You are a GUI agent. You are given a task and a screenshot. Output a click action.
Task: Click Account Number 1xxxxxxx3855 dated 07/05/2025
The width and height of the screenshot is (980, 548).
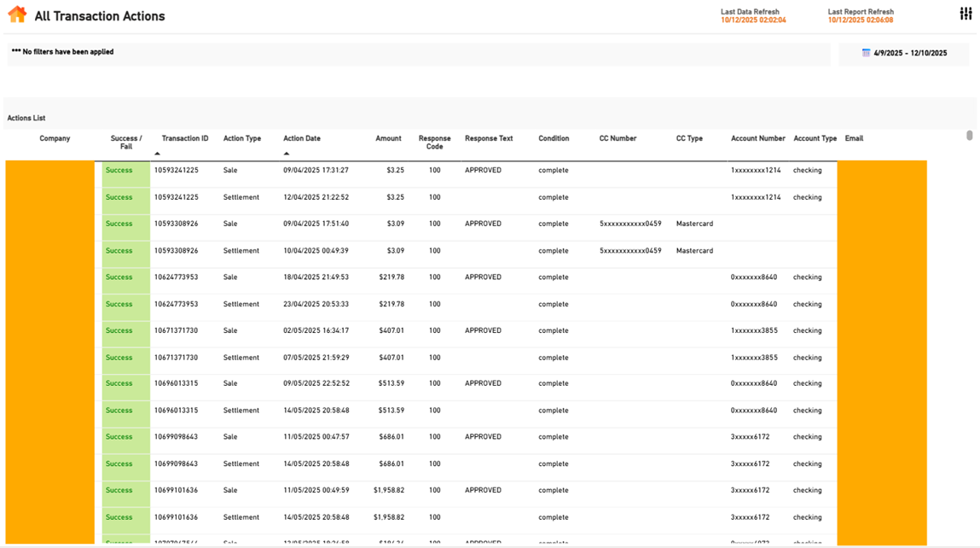[754, 358]
